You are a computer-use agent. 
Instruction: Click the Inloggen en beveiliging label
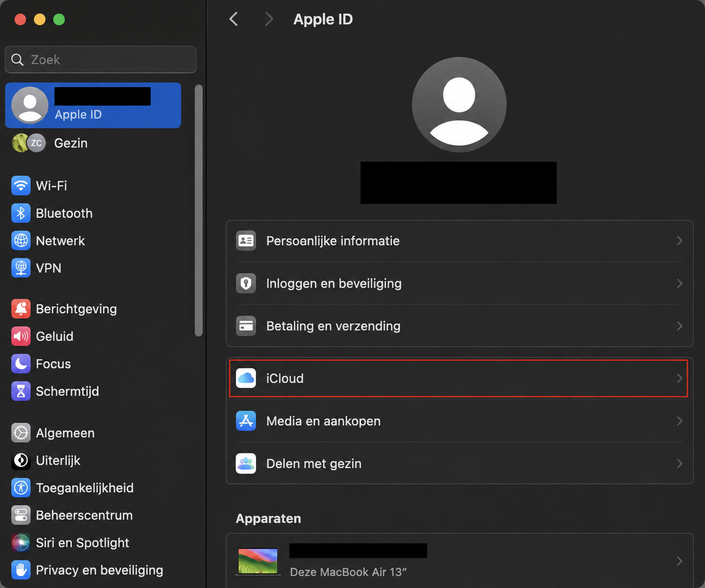pos(334,283)
